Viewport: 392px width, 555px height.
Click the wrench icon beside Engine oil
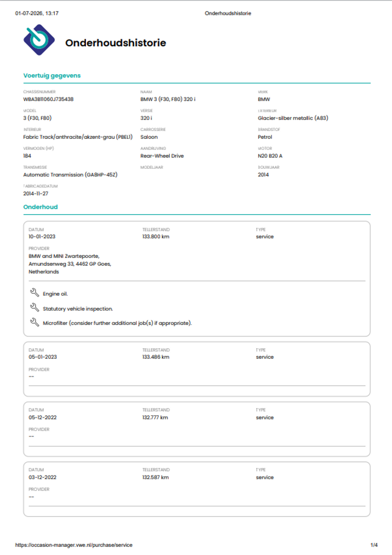34,293
